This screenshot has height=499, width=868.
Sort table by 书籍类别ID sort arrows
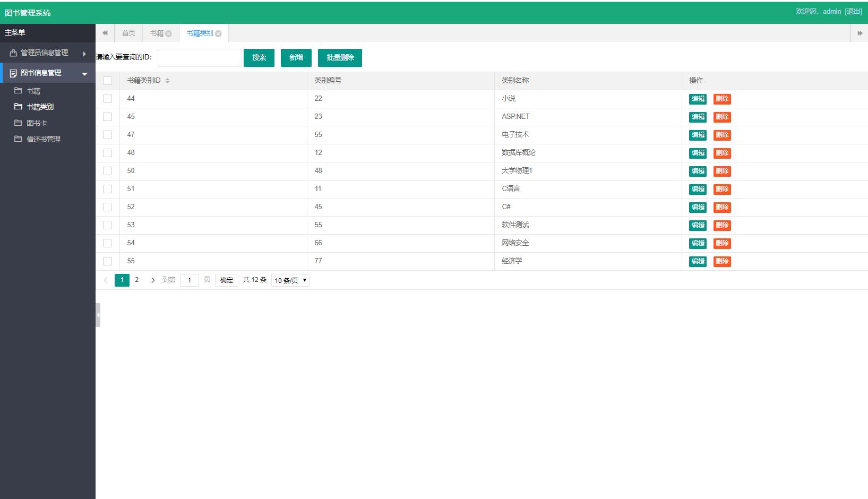[168, 81]
